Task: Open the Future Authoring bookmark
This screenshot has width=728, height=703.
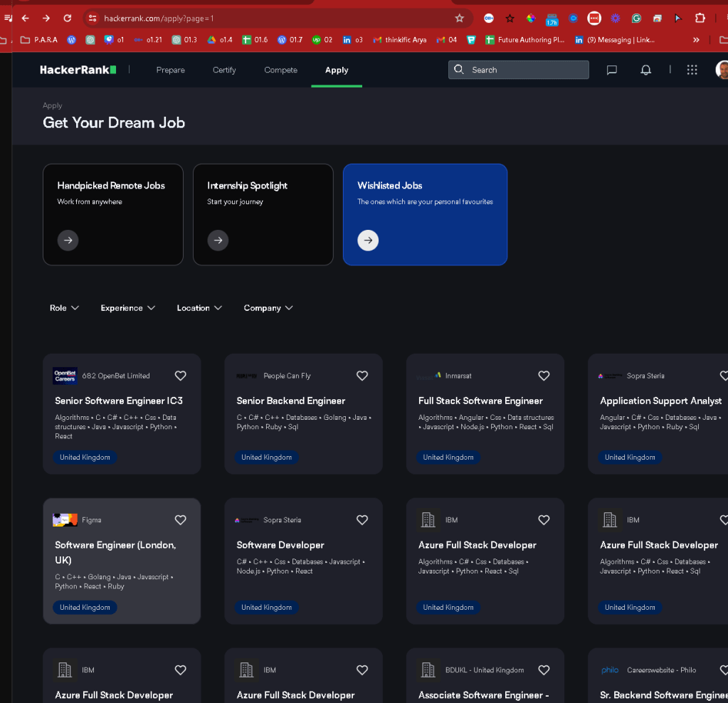Action: pos(525,40)
